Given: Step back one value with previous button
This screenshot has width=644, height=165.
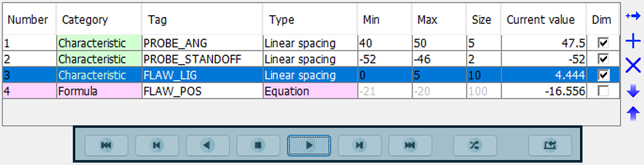Looking at the screenshot, I should (157, 145).
